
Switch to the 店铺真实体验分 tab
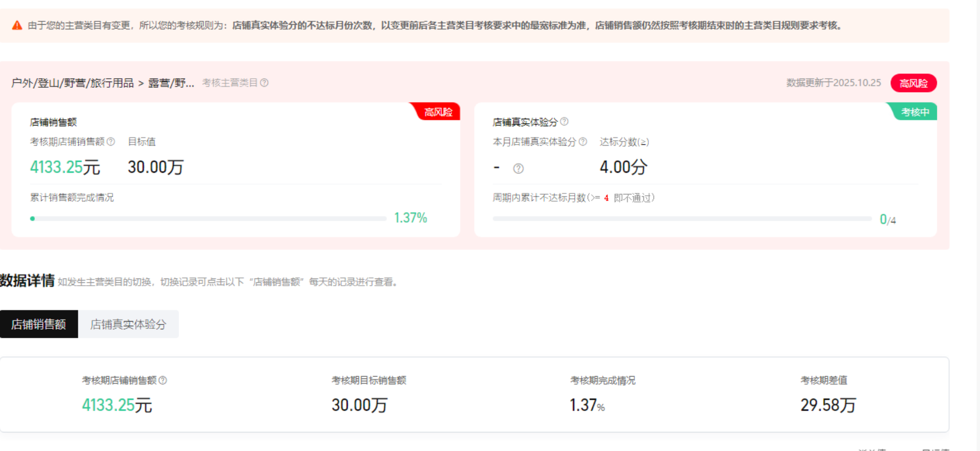128,324
